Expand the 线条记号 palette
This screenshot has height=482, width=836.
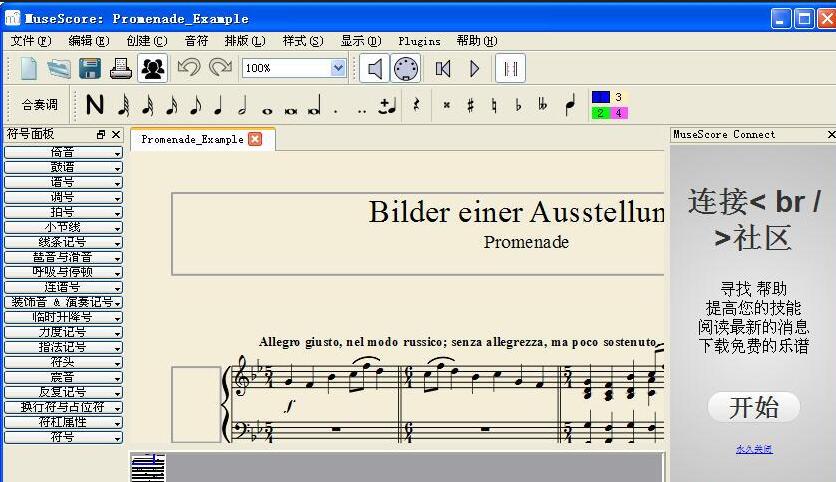coord(63,242)
